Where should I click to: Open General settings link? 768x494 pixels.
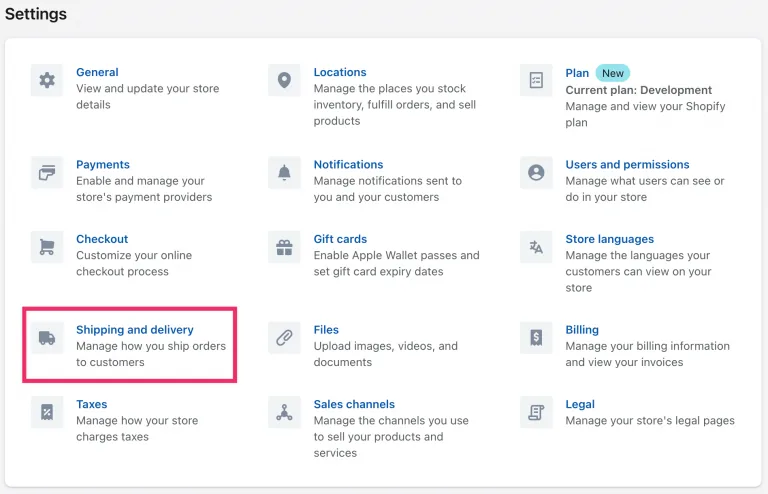(97, 72)
